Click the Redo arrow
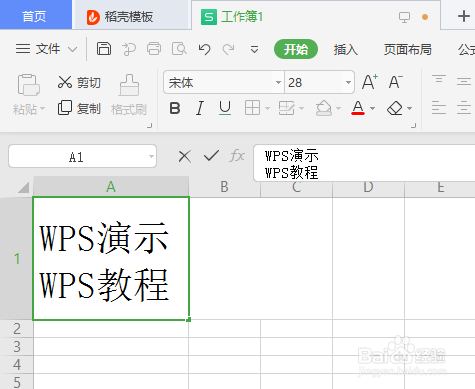 (x=229, y=49)
